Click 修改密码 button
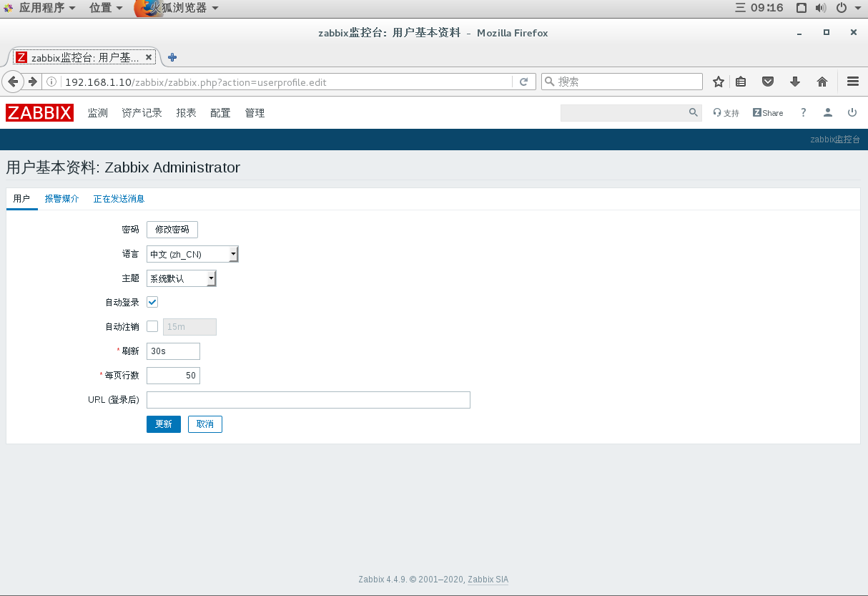 [172, 229]
